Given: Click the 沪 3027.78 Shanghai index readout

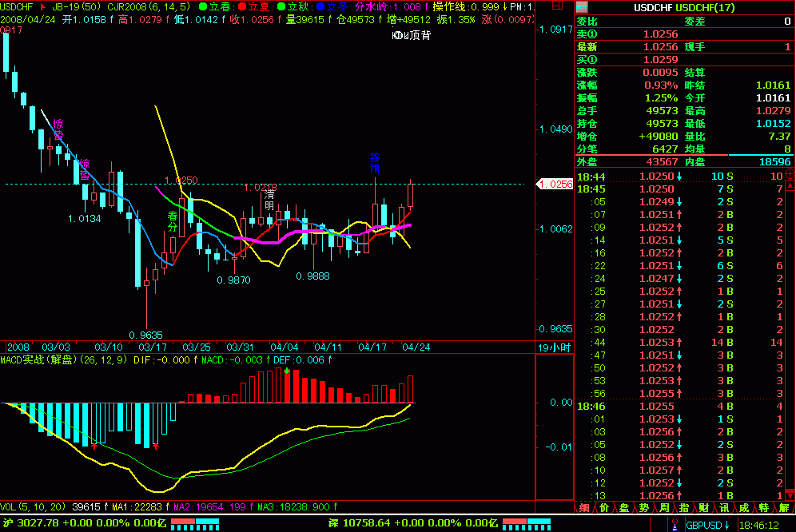Looking at the screenshot, I should coord(84,523).
